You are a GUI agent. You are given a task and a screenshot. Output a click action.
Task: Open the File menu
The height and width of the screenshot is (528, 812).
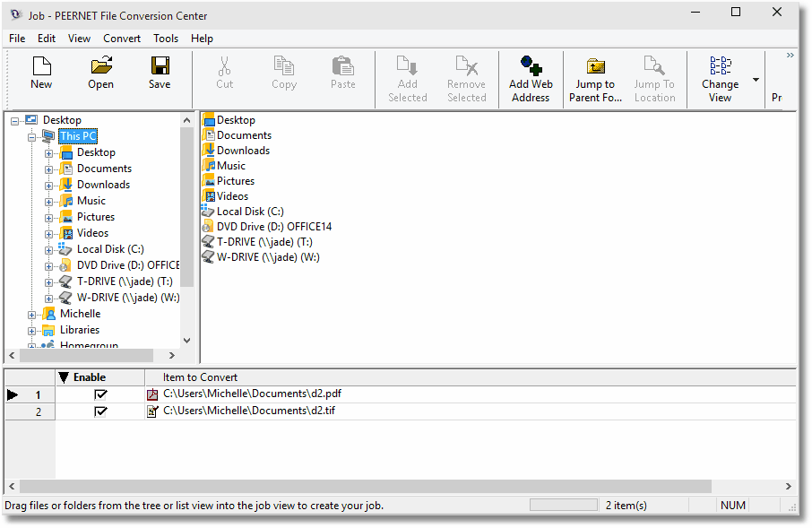coord(17,39)
